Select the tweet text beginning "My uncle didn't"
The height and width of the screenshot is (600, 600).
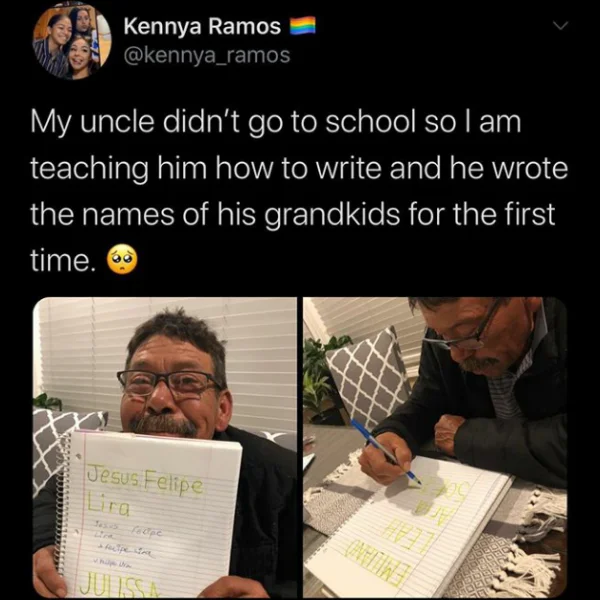pyautogui.click(x=299, y=191)
